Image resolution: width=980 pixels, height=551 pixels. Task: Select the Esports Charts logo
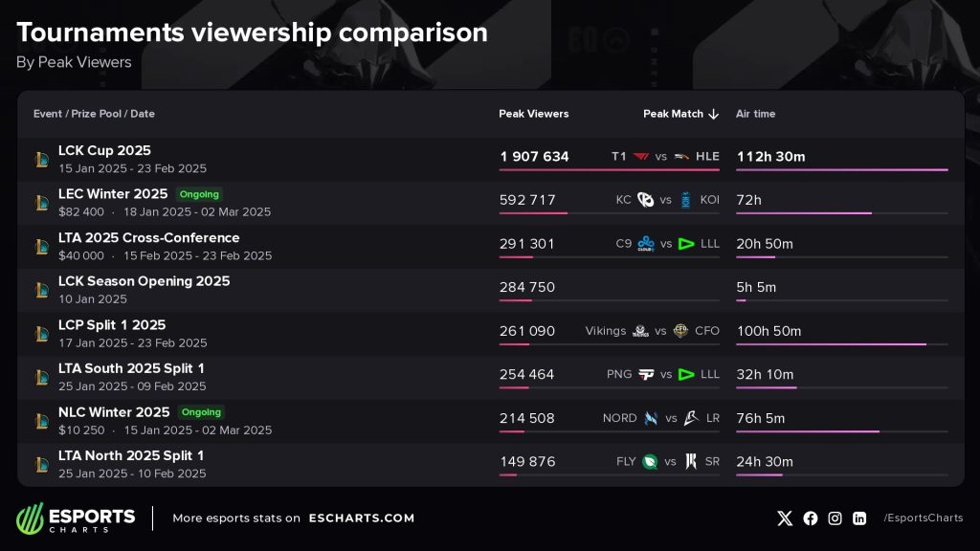click(x=76, y=518)
